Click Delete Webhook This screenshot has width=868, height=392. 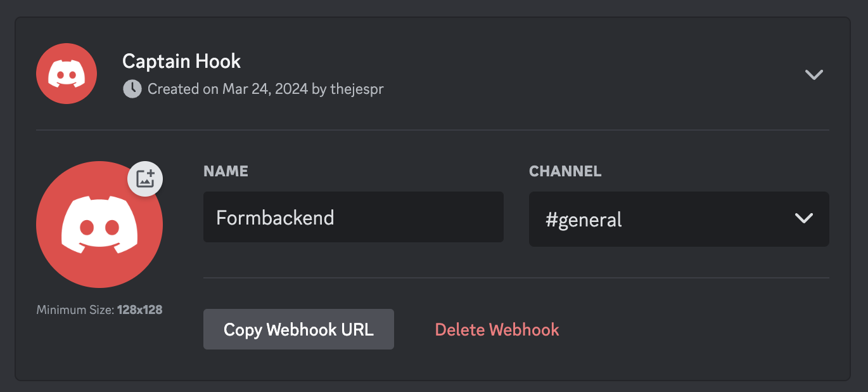click(497, 329)
